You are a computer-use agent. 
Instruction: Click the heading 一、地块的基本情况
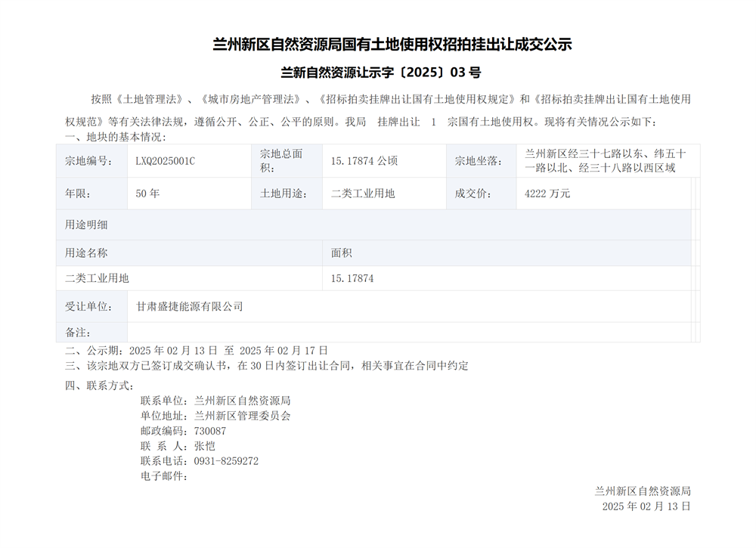click(116, 137)
